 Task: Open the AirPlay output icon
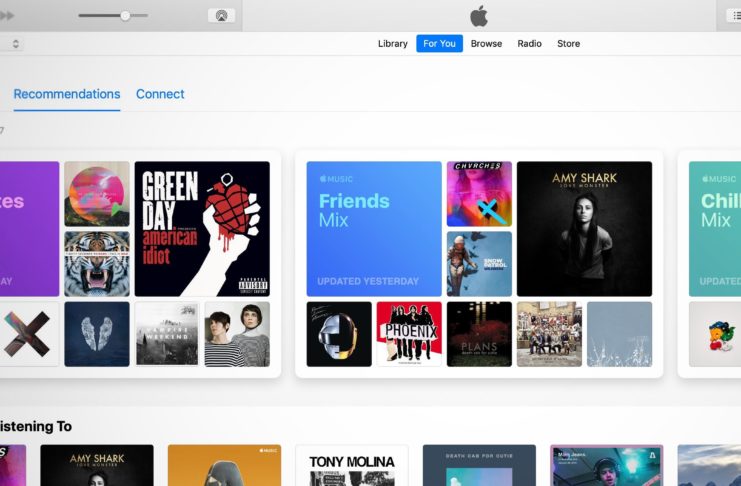(x=221, y=16)
